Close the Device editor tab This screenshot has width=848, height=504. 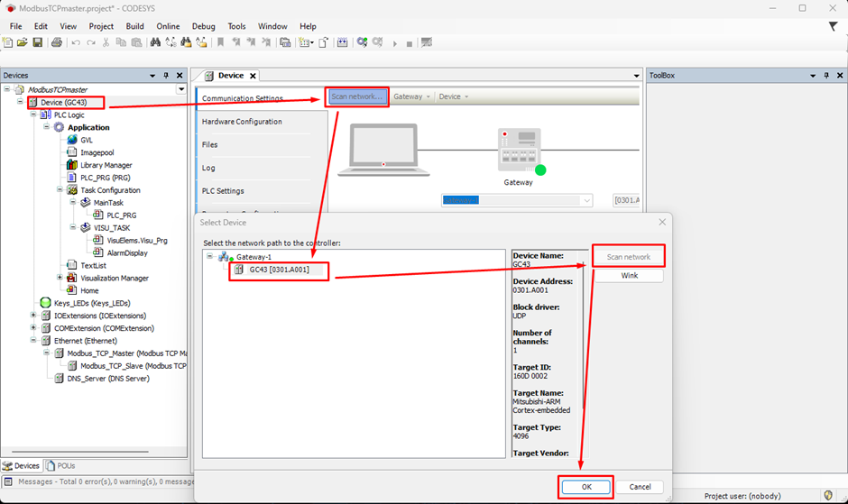pyautogui.click(x=253, y=77)
